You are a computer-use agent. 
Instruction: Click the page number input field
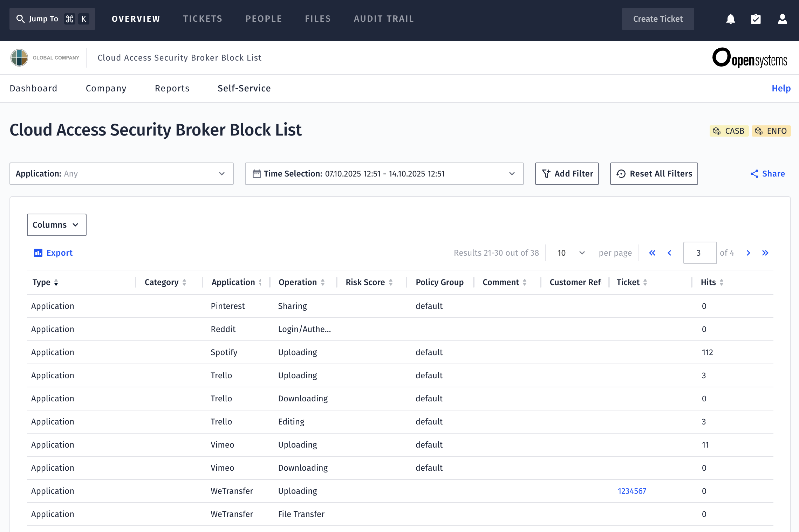699,253
